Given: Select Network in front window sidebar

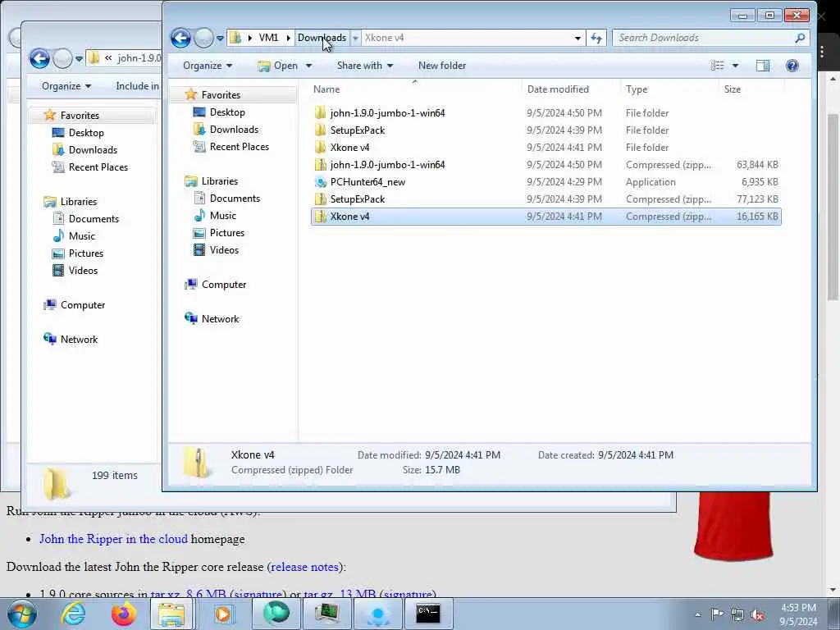Looking at the screenshot, I should (x=220, y=319).
